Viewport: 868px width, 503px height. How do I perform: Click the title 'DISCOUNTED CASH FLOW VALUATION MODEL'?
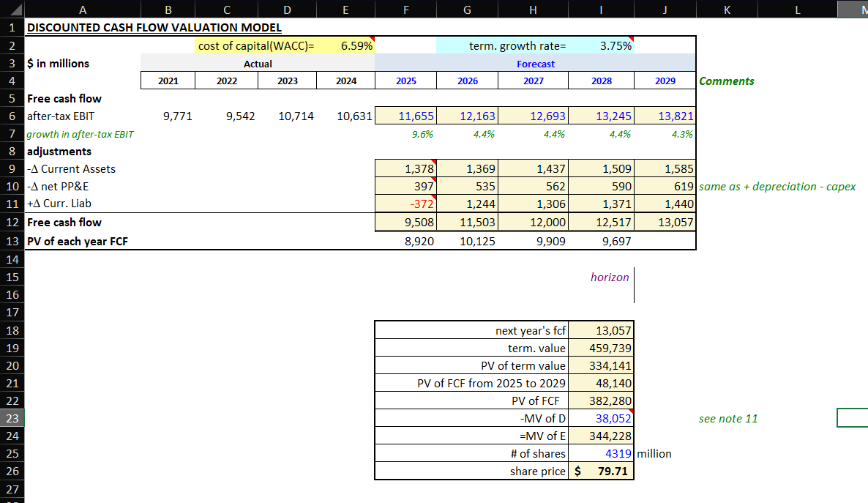click(154, 28)
